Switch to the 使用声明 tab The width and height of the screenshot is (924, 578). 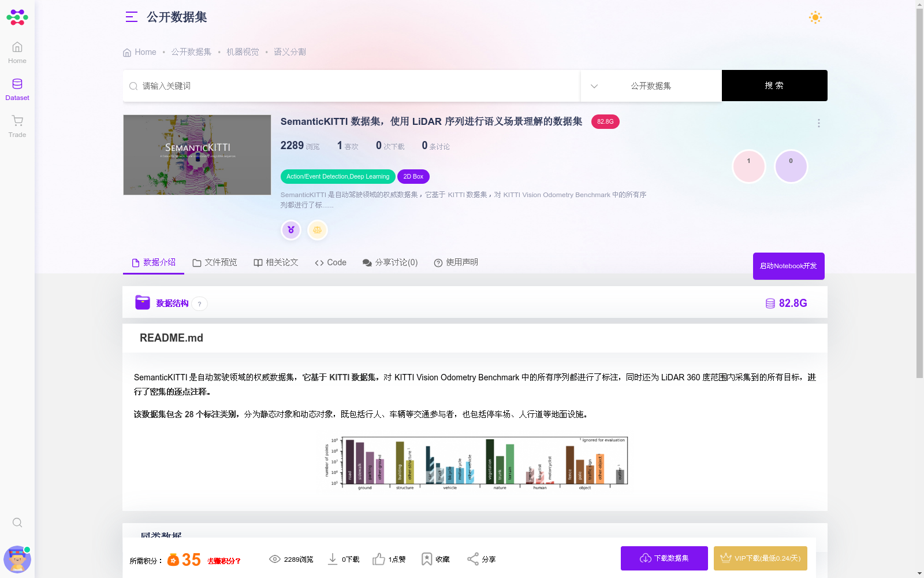pos(456,262)
